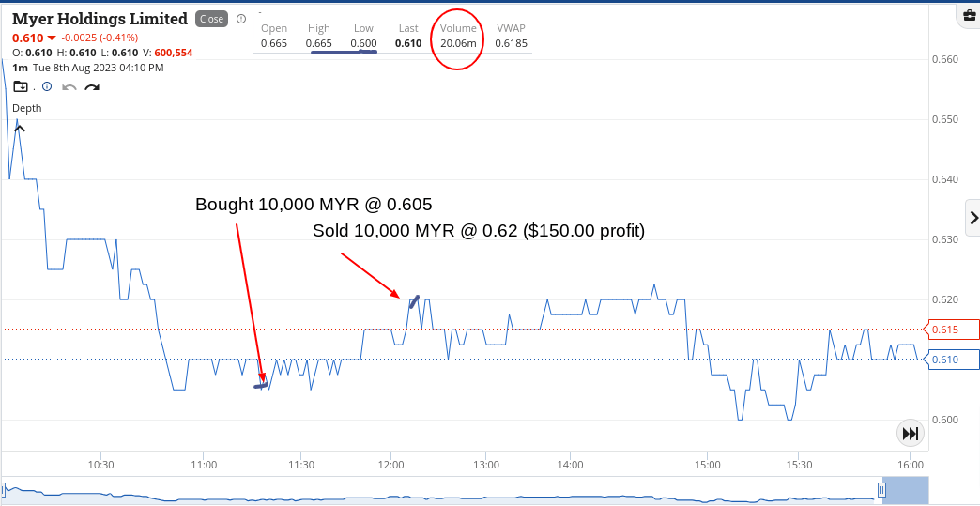The width and height of the screenshot is (980, 506).
Task: Click the 0.630 price axis label
Action: pos(944,239)
